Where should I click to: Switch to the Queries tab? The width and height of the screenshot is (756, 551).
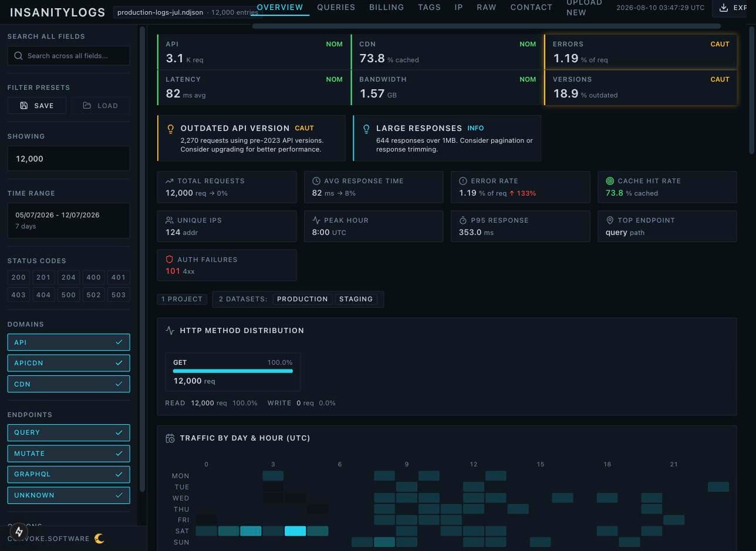coord(336,8)
